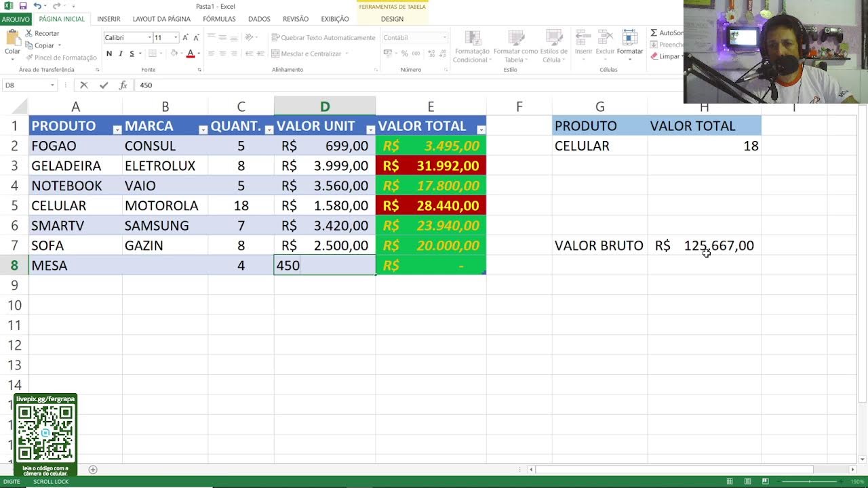The width and height of the screenshot is (868, 488).
Task: Undo the last action
Action: point(38,5)
